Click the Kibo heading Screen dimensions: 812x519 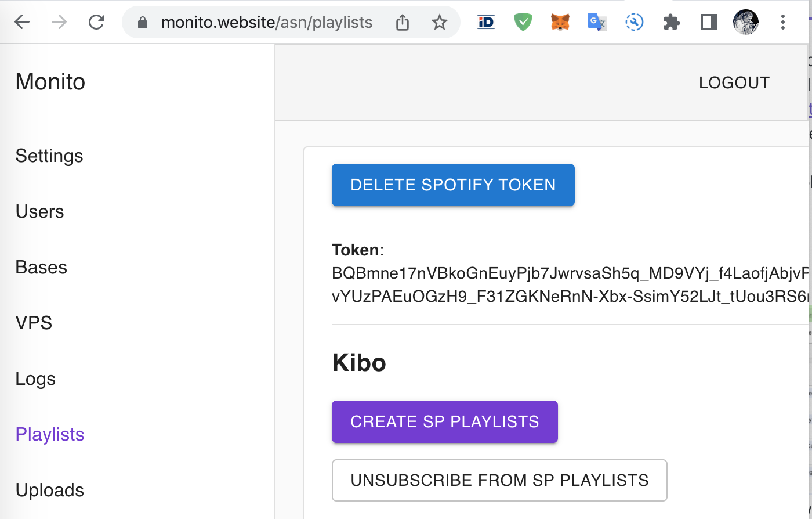click(359, 363)
